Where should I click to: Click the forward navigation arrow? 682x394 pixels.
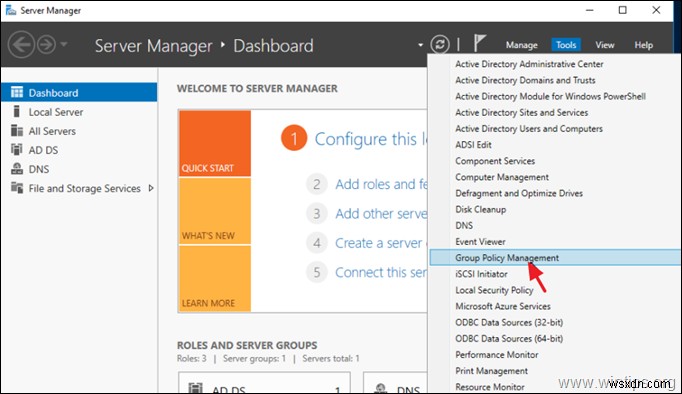pos(46,44)
